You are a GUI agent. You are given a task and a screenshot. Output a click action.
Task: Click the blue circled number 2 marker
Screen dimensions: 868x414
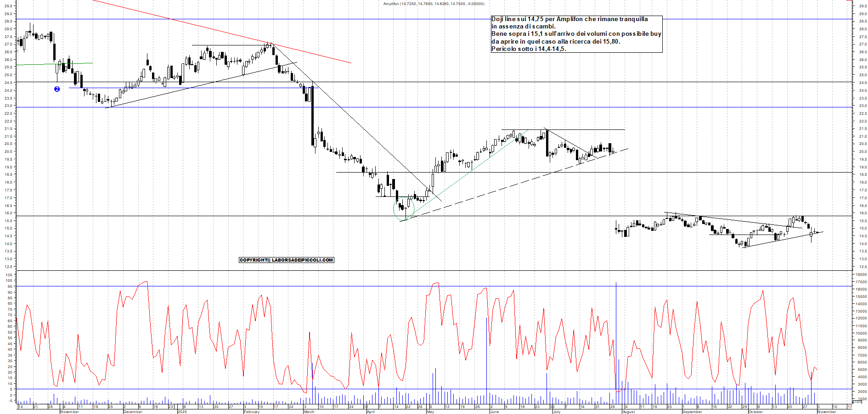click(56, 89)
